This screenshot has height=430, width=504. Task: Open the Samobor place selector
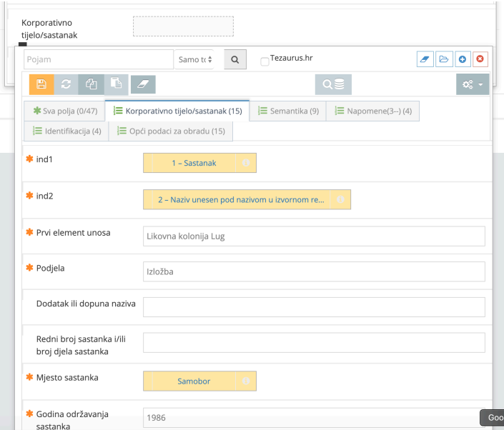194,381
